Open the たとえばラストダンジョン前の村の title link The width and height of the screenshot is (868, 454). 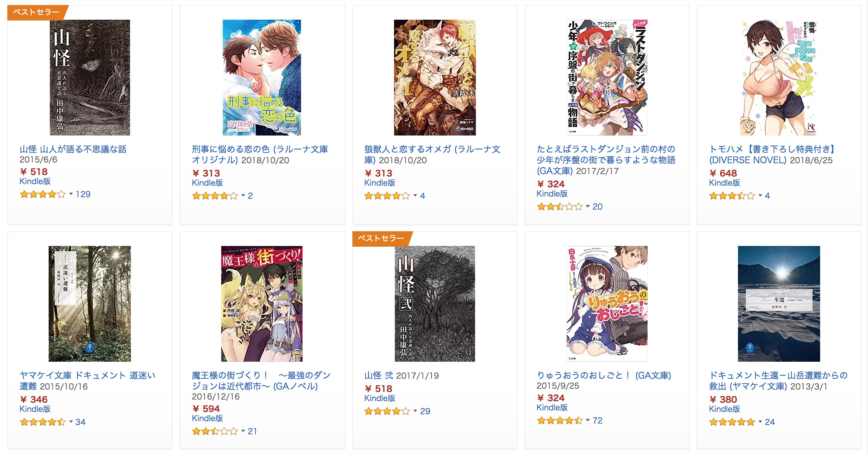pos(606,160)
